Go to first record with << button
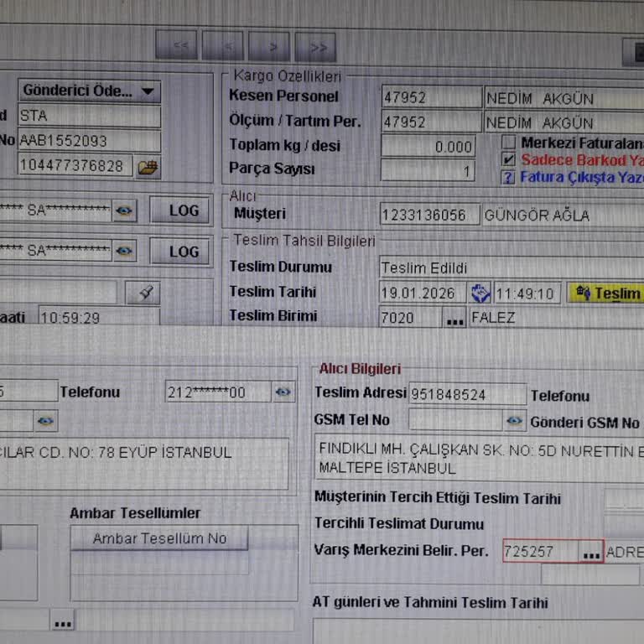644x644 pixels. pyautogui.click(x=180, y=47)
